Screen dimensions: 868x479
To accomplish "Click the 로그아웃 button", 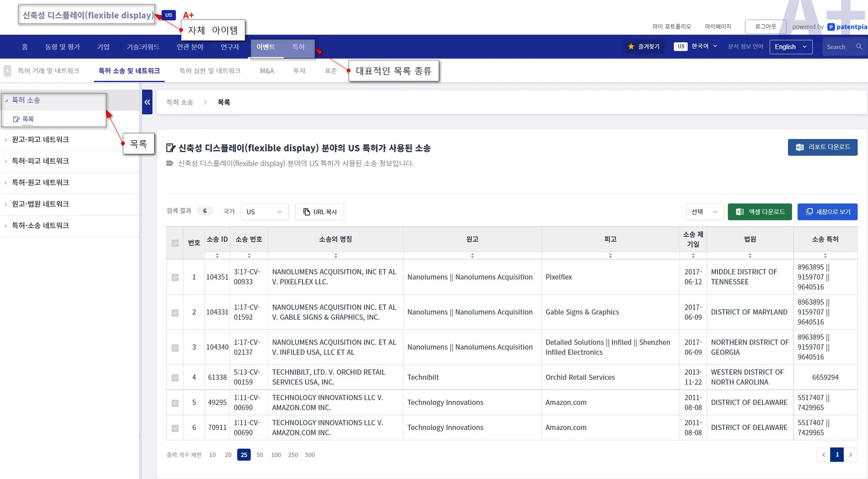I will coord(765,26).
